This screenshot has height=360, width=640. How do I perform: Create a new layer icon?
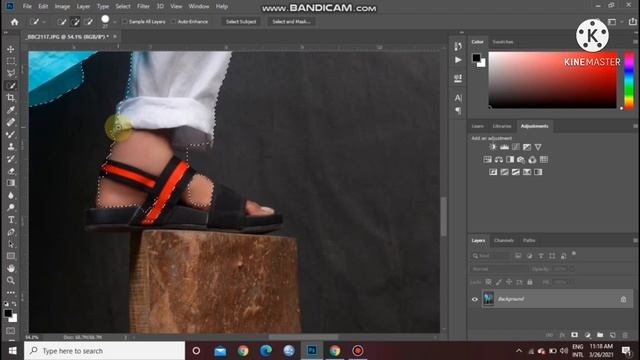pos(613,335)
